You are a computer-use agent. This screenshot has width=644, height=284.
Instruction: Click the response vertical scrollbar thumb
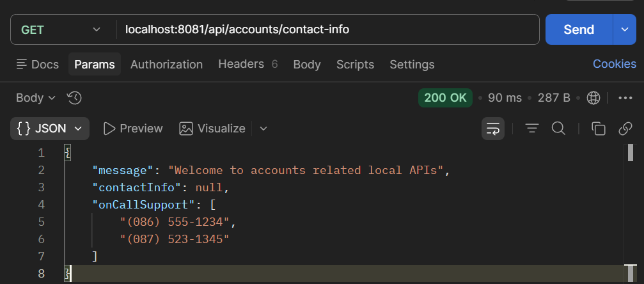click(631, 152)
